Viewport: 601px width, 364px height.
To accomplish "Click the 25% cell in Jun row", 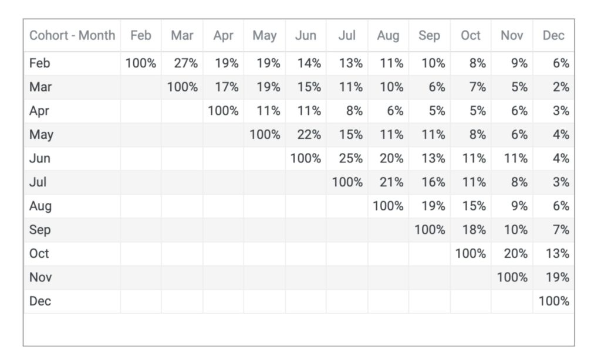I will coord(351,158).
